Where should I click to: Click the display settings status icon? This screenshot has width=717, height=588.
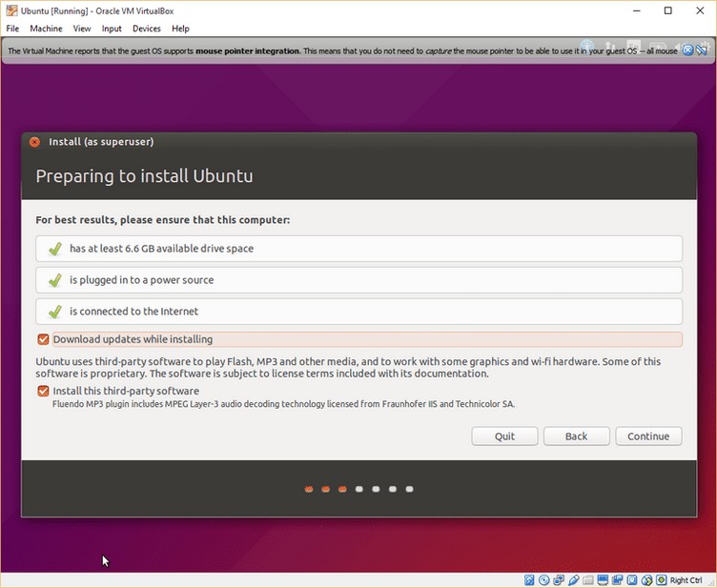pos(603,580)
